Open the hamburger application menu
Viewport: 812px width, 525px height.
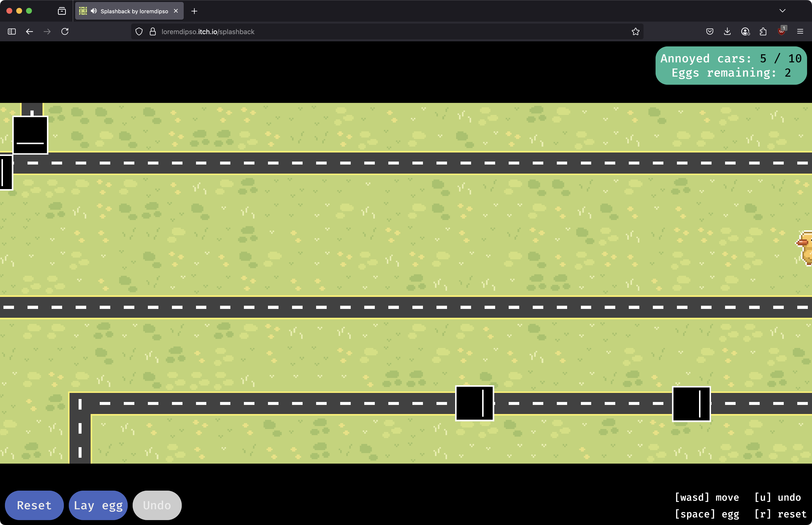click(x=800, y=31)
